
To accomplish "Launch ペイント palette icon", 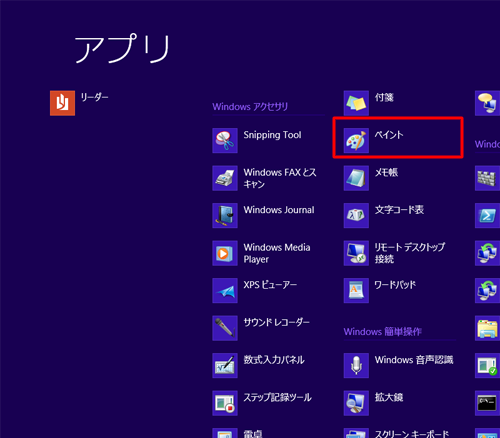I will [356, 140].
